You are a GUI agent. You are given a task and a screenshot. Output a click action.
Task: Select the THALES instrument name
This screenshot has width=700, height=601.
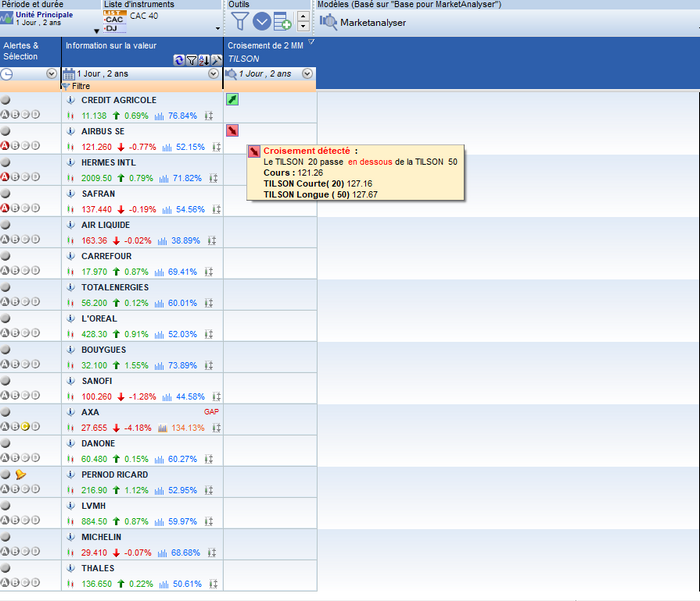(98, 568)
